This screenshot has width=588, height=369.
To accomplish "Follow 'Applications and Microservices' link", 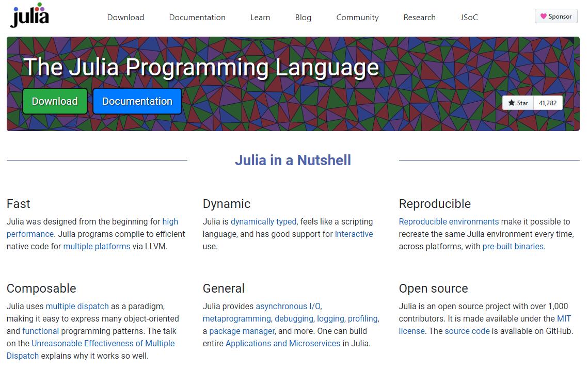I will click(x=283, y=344).
